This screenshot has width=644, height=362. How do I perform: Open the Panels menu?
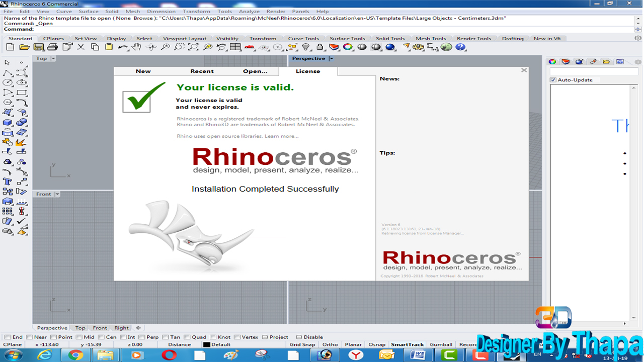[301, 11]
